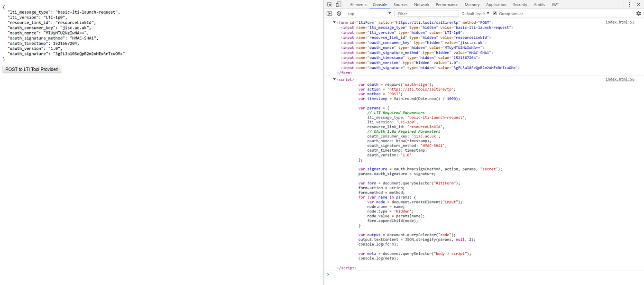This screenshot has width=644, height=285.
Task: Open the index.html:53 source link
Action: (619, 22)
